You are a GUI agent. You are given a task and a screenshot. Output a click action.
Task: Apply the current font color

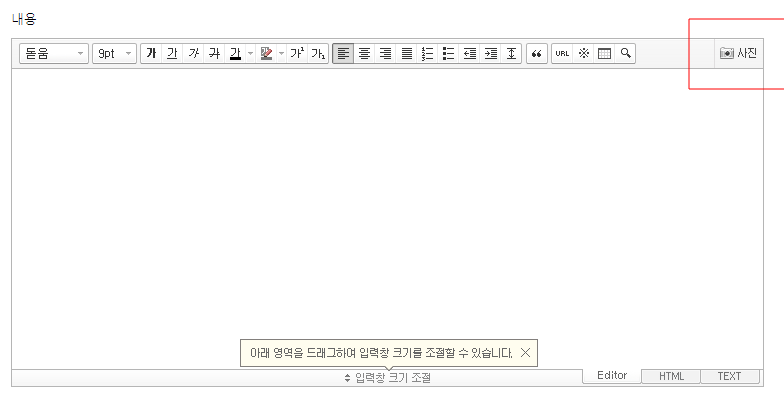(236, 54)
